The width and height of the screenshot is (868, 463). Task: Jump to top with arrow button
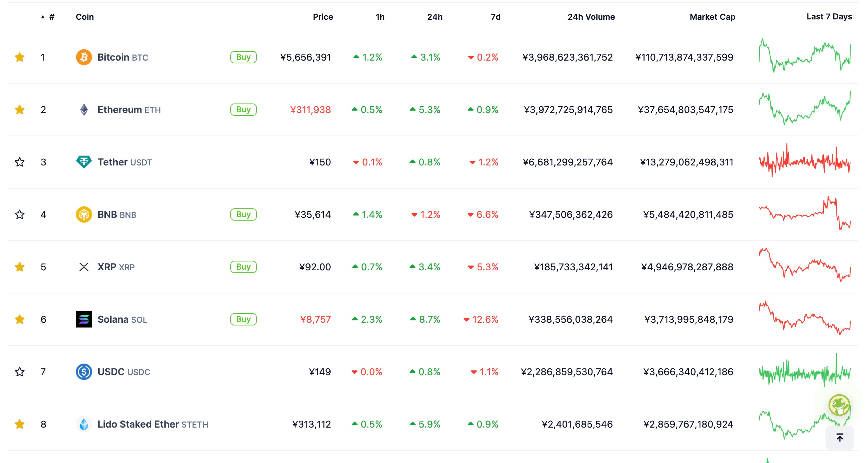point(840,437)
